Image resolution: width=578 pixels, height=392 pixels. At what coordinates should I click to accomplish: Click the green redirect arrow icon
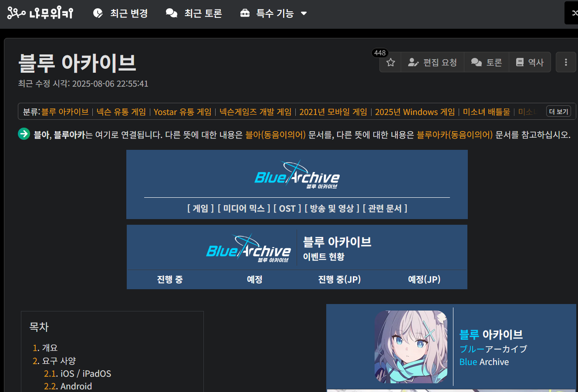pyautogui.click(x=24, y=134)
